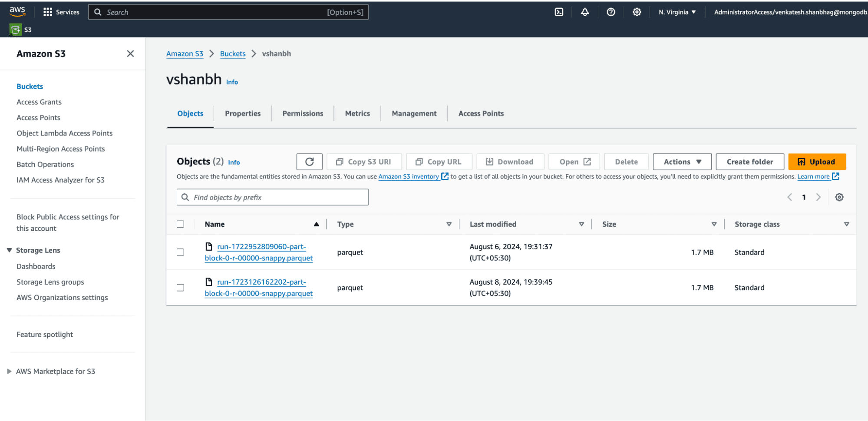Screen dimensions: 868x421
Task: Click the orange Upload button
Action: 816,162
